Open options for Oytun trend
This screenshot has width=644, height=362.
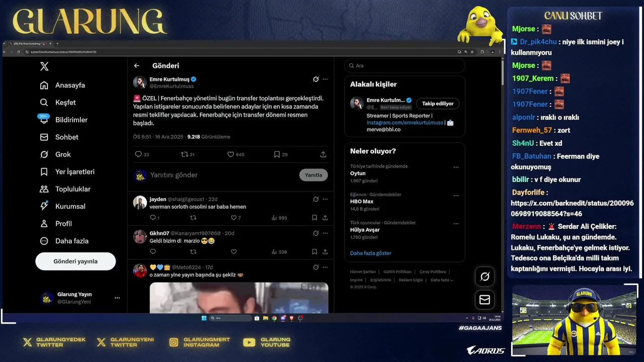456,167
